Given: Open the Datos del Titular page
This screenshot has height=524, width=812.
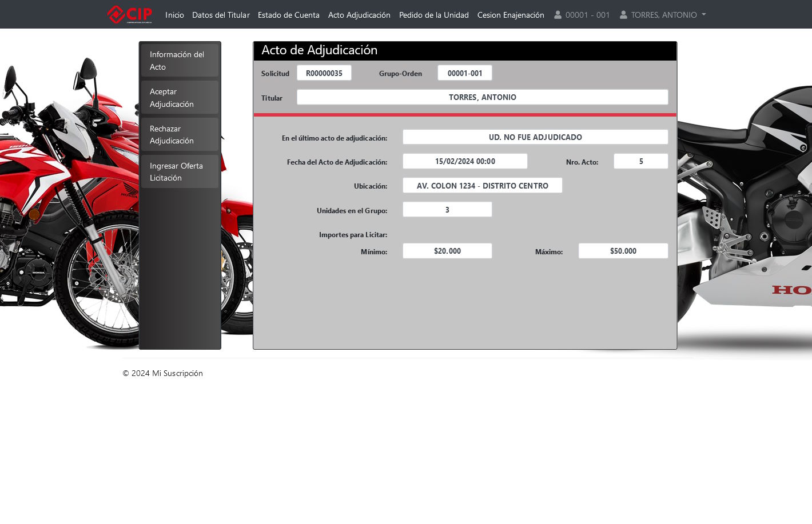Looking at the screenshot, I should [221, 15].
